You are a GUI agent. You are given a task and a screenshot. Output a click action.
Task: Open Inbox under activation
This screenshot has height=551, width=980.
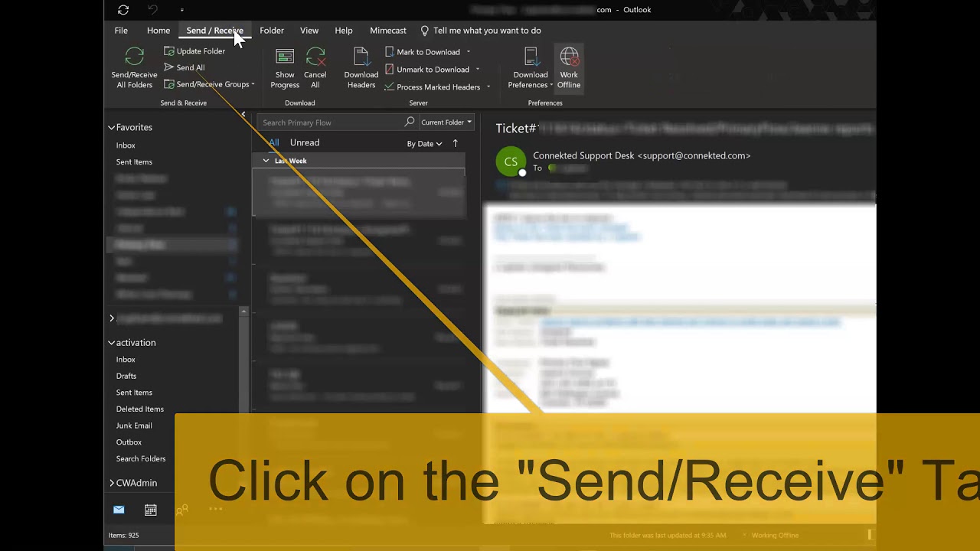(126, 360)
